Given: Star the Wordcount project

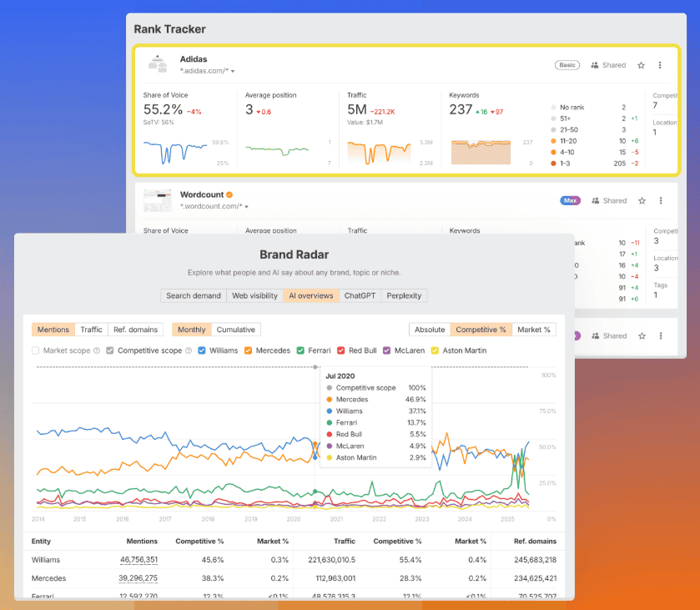Looking at the screenshot, I should click(x=641, y=200).
